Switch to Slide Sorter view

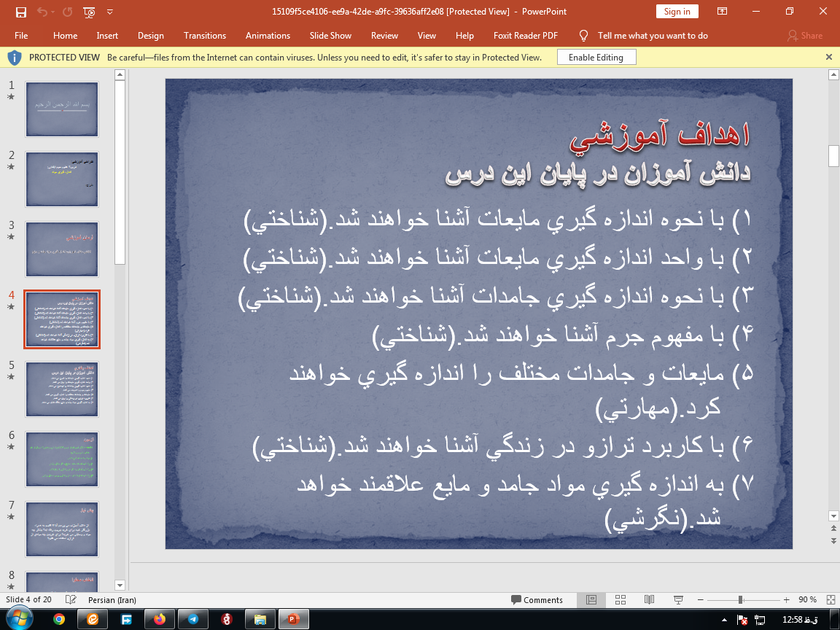point(621,599)
